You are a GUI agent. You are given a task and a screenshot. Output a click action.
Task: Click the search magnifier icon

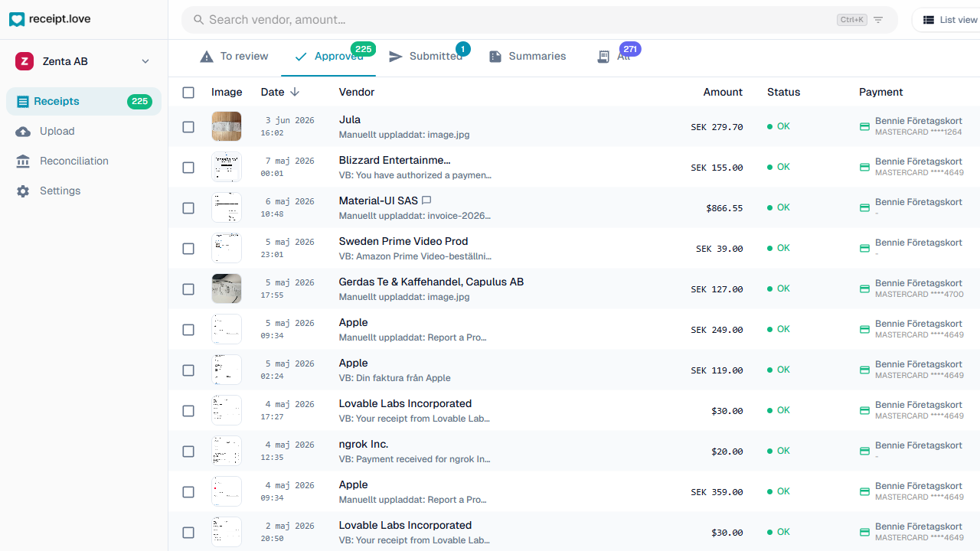pyautogui.click(x=198, y=20)
